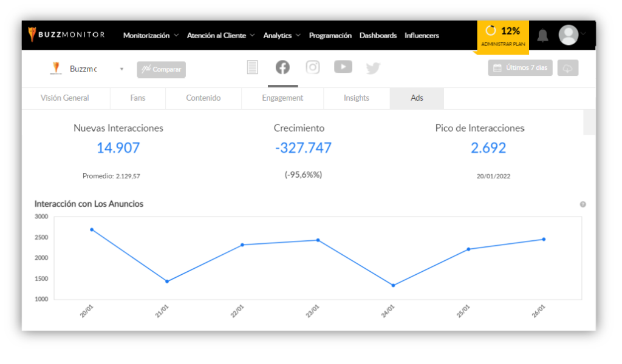This screenshot has height=364, width=622.
Task: Click the Comparar button
Action: (x=162, y=69)
